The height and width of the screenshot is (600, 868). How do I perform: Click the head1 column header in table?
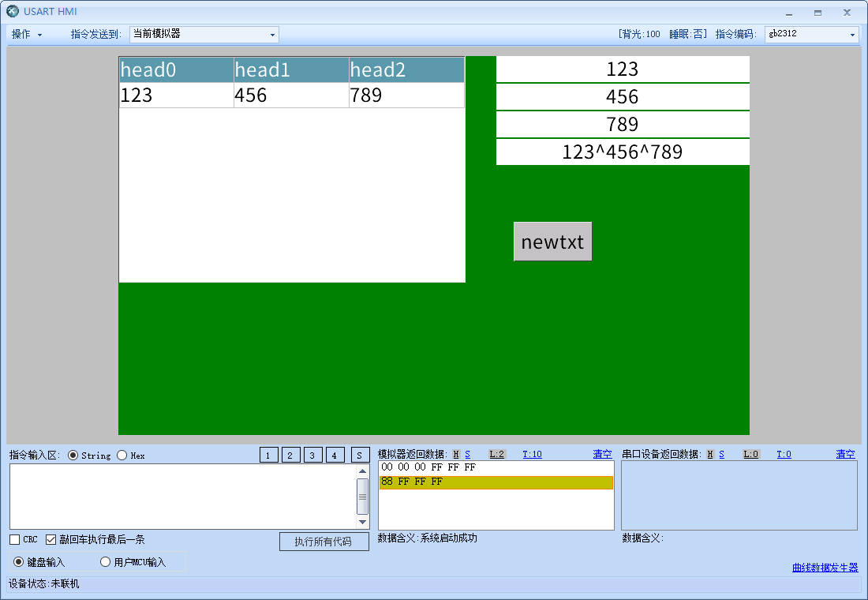point(290,70)
